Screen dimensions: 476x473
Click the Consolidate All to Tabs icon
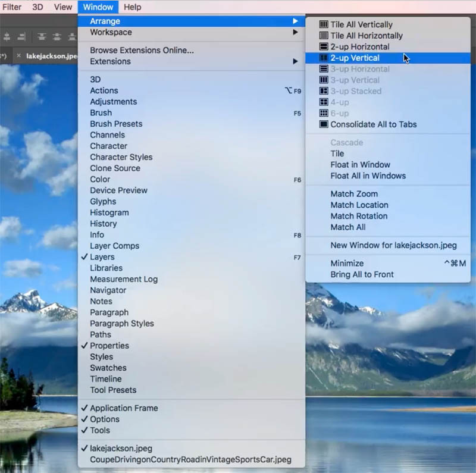(x=324, y=124)
